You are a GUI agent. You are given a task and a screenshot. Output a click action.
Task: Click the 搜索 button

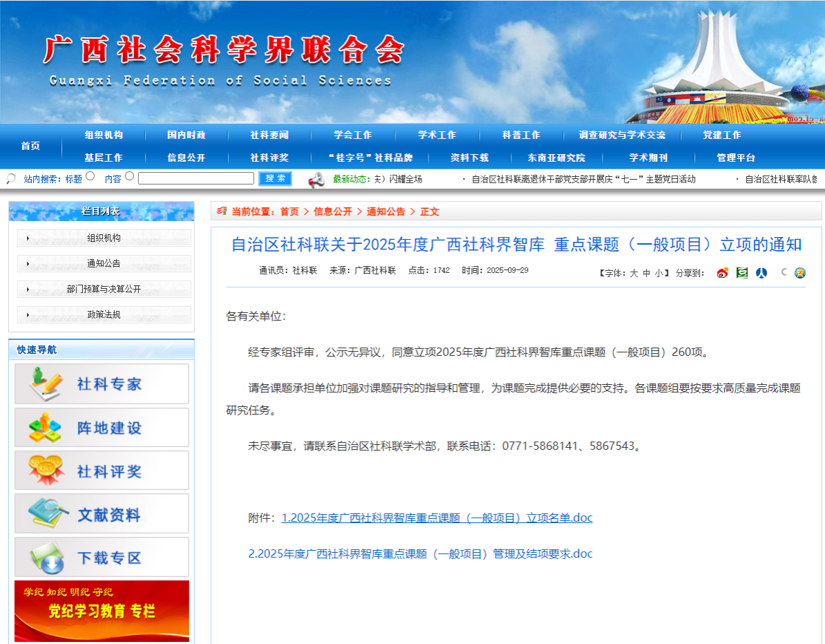click(275, 179)
